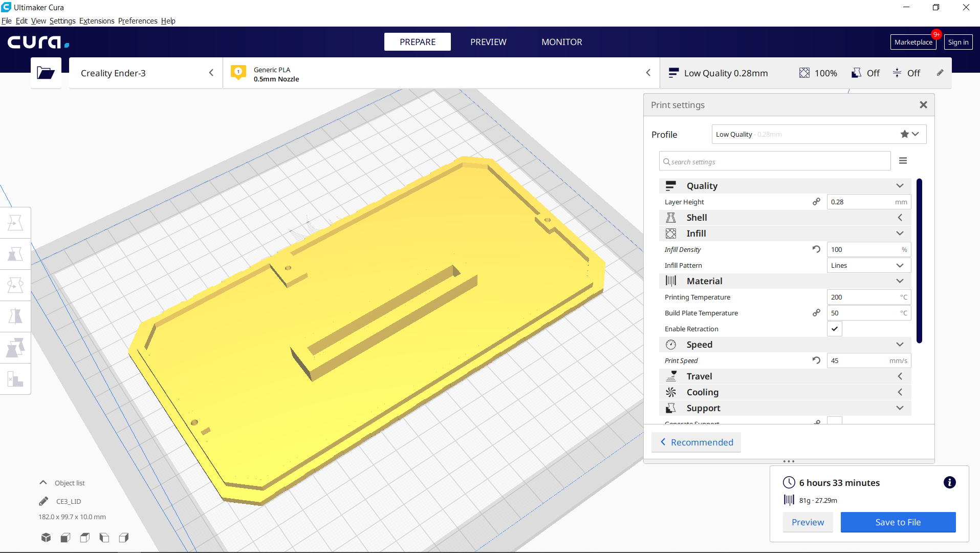Switch to the PREVIEW stage tab
980x553 pixels.
(488, 42)
